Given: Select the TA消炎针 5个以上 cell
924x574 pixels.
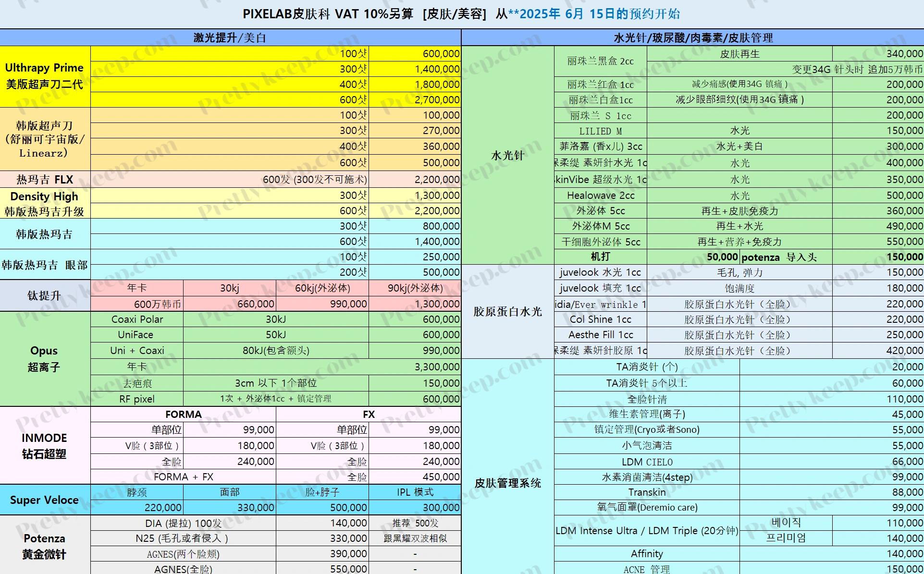Looking at the screenshot, I should coord(647,383).
